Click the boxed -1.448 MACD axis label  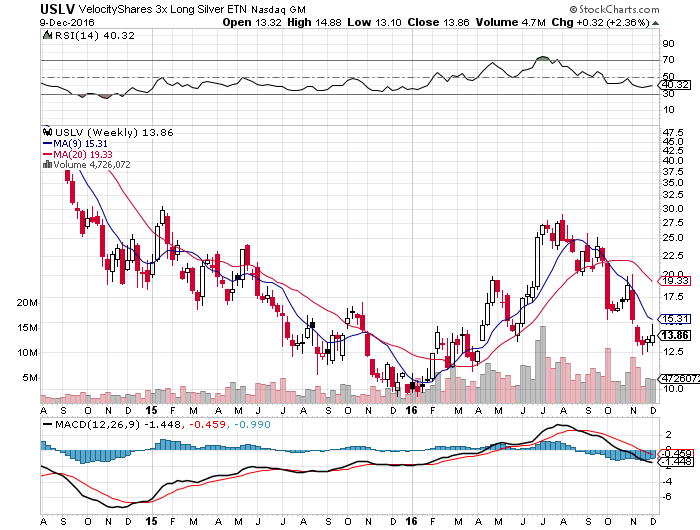coord(676,462)
